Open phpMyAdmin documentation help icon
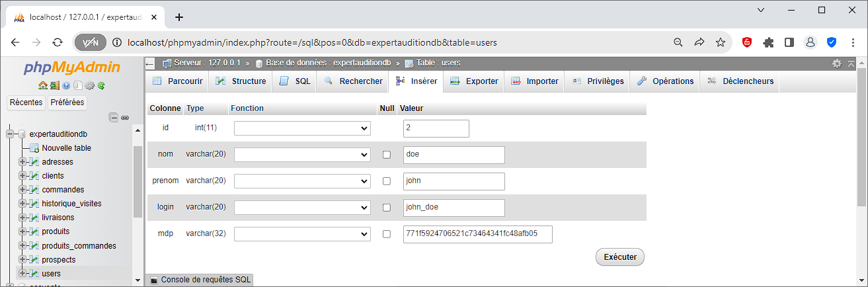The image size is (868, 287). click(66, 85)
